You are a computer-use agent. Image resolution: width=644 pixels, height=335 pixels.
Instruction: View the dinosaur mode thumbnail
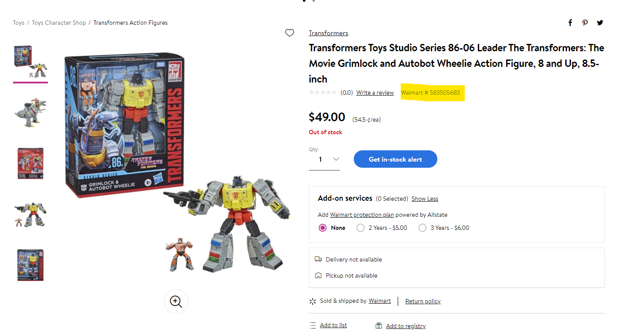click(x=30, y=112)
